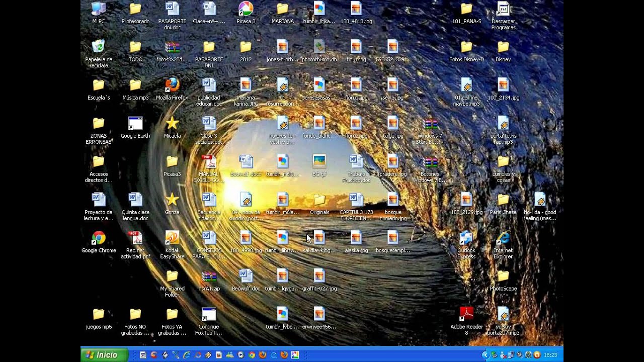Launch Picasa 3 from the desktop
This screenshot has width=644, height=362.
click(246, 9)
